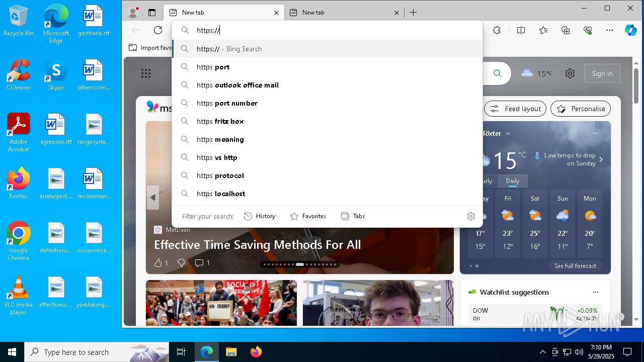Launch Copilot icon in Edge toolbar
The height and width of the screenshot is (362, 644).
631,30
